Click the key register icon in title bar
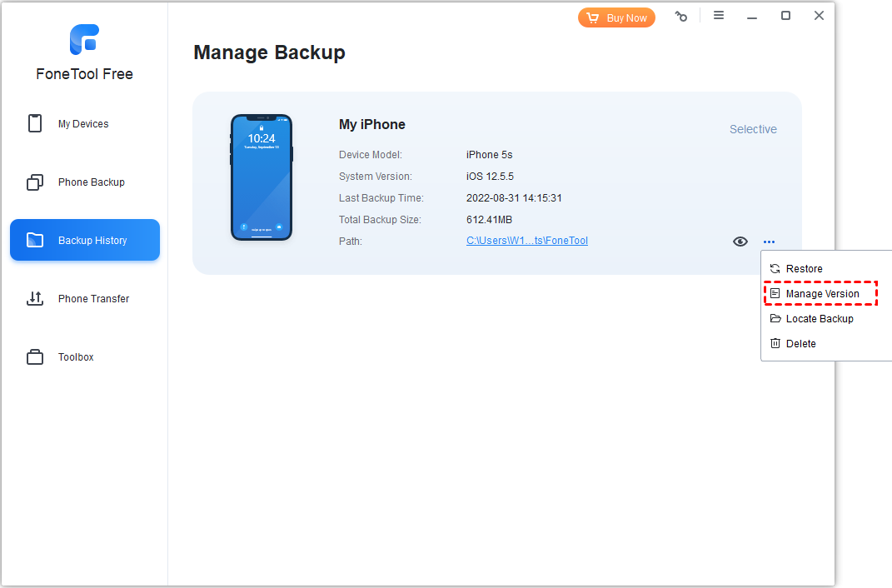This screenshot has width=892, height=588. pos(681,17)
